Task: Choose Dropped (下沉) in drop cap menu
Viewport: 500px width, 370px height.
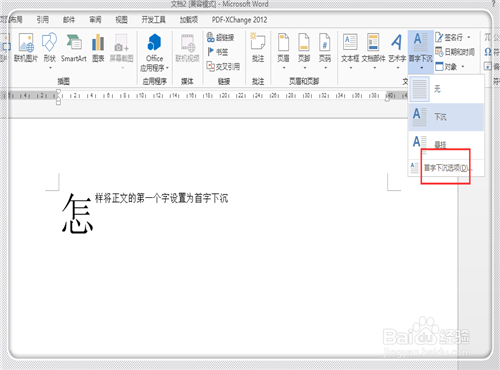Action: pyautogui.click(x=446, y=117)
